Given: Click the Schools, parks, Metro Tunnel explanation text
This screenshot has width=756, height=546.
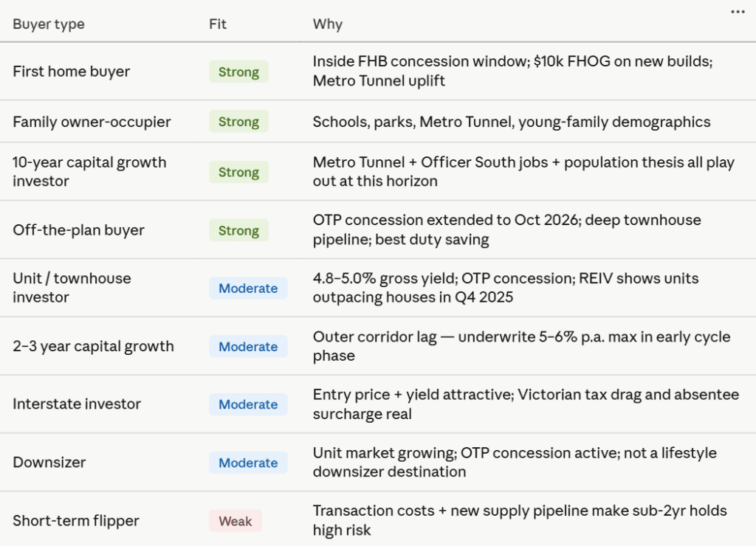Looking at the screenshot, I should click(512, 122).
